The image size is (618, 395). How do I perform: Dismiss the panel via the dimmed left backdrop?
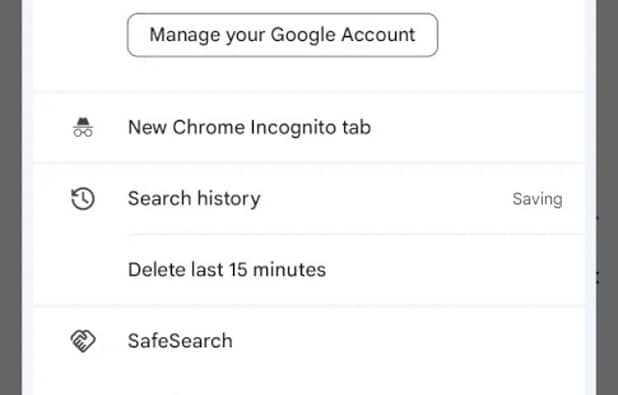[x=11, y=197]
